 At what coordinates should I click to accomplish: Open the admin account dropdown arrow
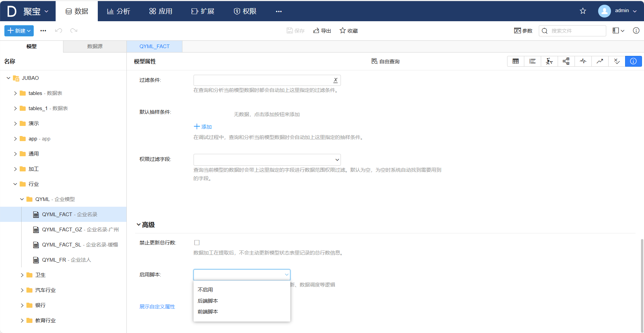635,11
